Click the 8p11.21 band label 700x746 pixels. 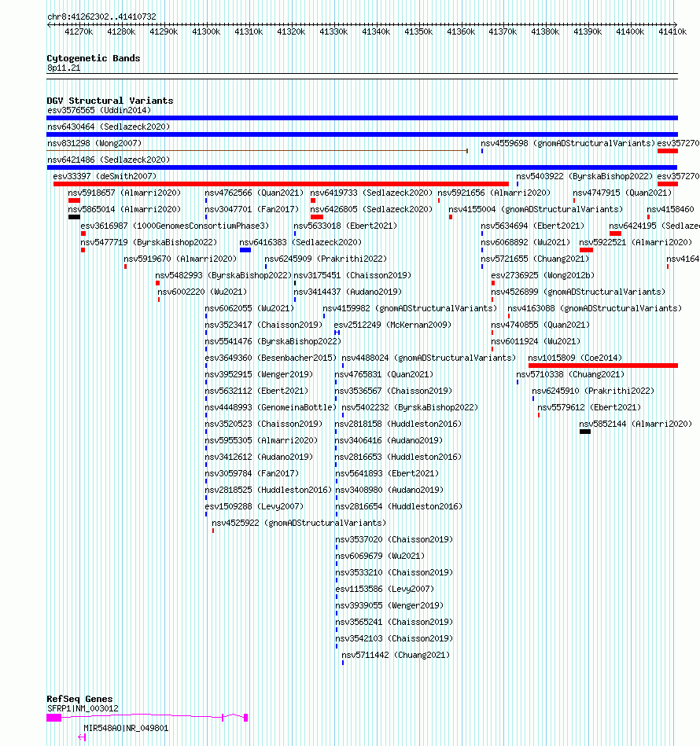pyautogui.click(x=64, y=68)
